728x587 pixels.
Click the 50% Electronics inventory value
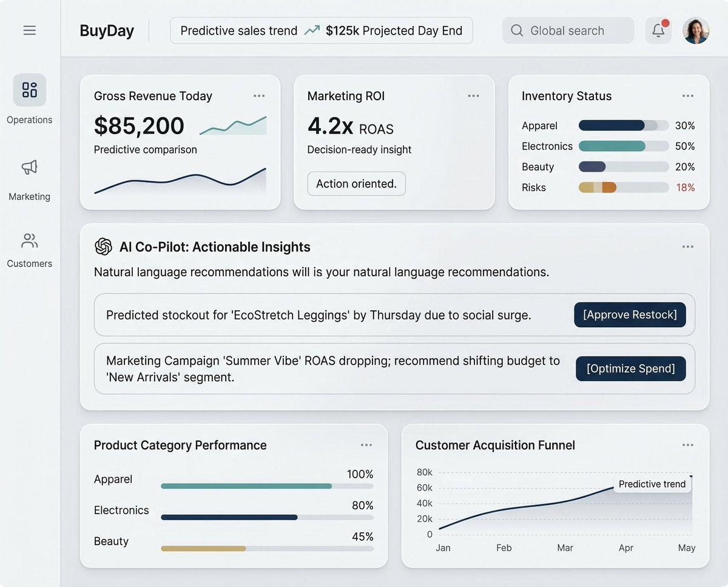pyautogui.click(x=685, y=146)
